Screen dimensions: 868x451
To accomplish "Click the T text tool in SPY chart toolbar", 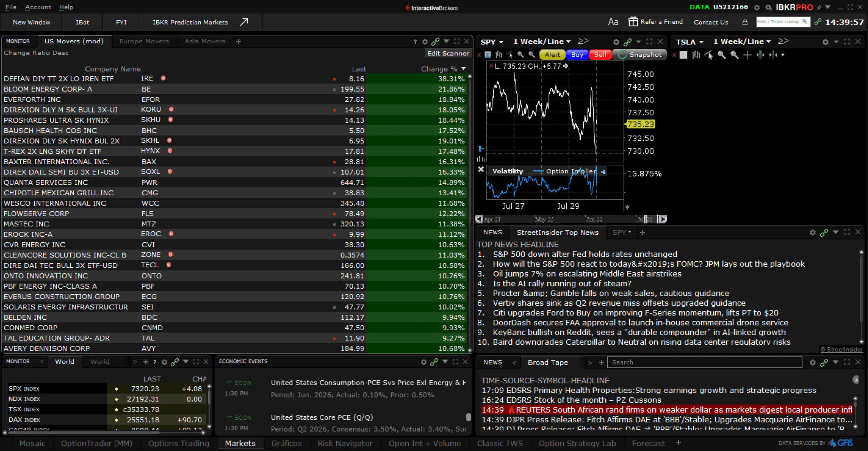I will [x=488, y=55].
